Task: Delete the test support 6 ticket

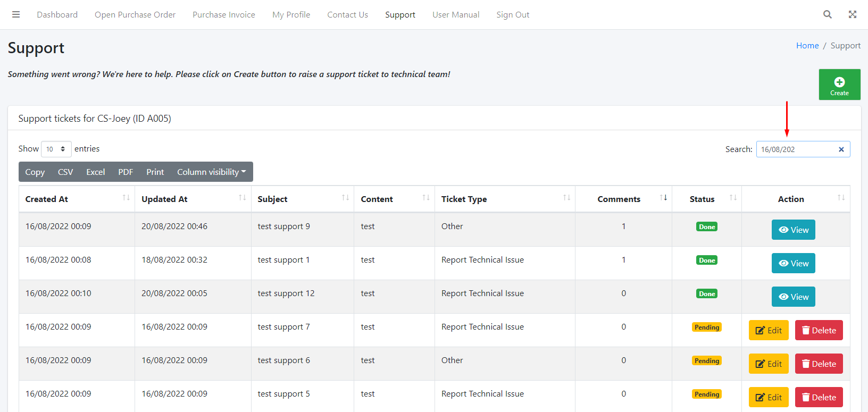Action: pyautogui.click(x=819, y=364)
